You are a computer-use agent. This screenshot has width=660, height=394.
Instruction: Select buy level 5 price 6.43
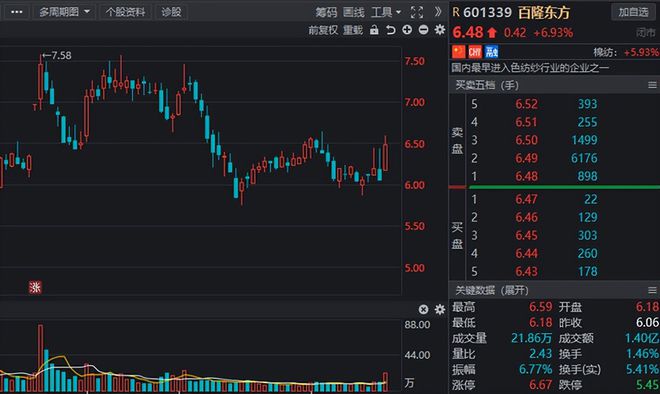pos(526,271)
